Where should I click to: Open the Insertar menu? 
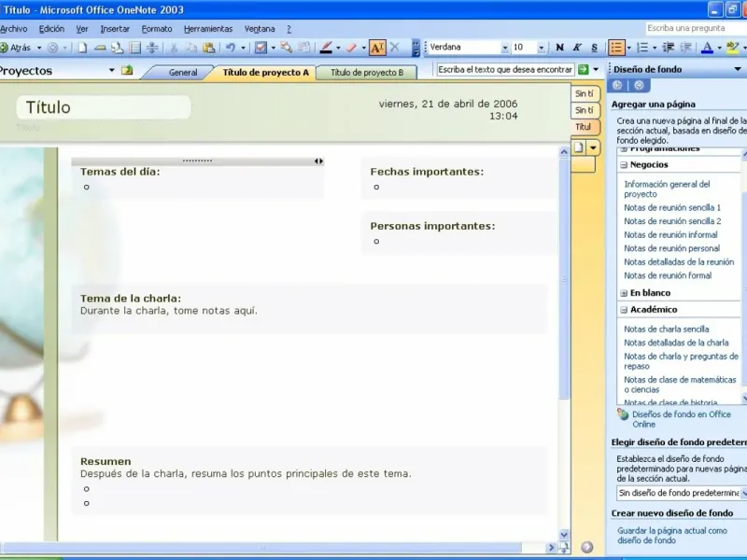pos(115,29)
